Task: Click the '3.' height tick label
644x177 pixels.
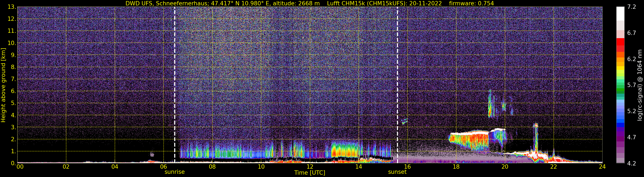Action: 13,127
